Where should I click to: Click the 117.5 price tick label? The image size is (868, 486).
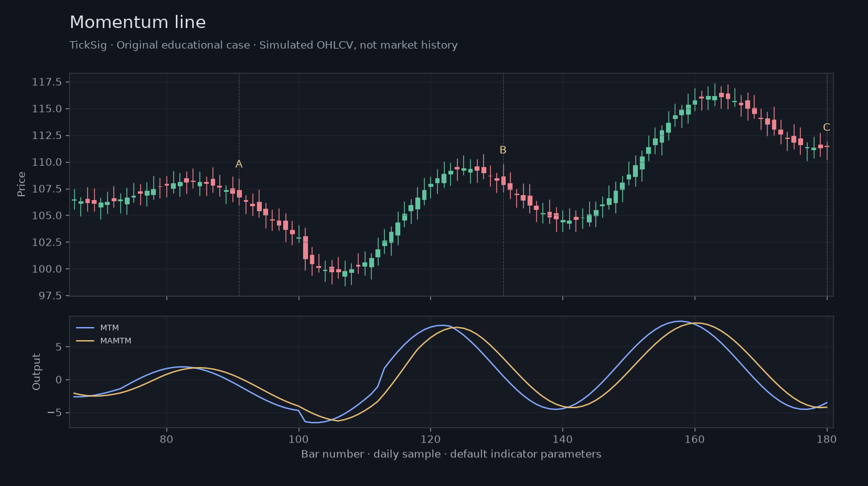[48, 82]
